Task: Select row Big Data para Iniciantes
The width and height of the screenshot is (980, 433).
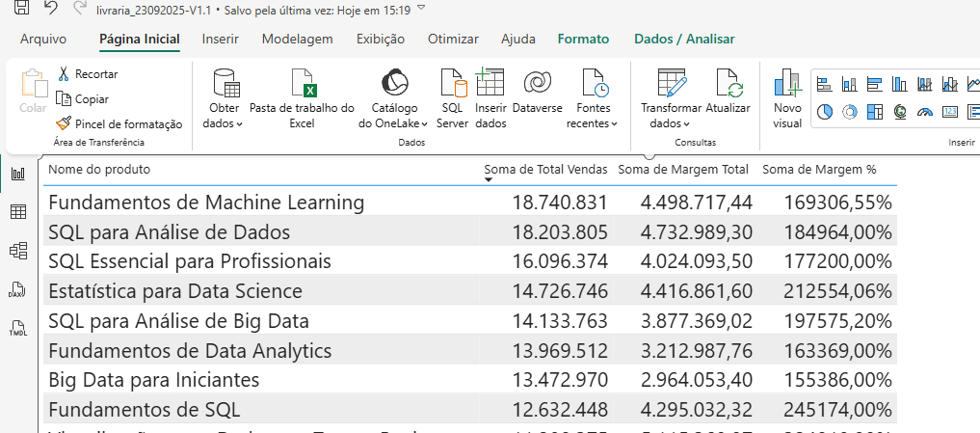Action: 470,380
